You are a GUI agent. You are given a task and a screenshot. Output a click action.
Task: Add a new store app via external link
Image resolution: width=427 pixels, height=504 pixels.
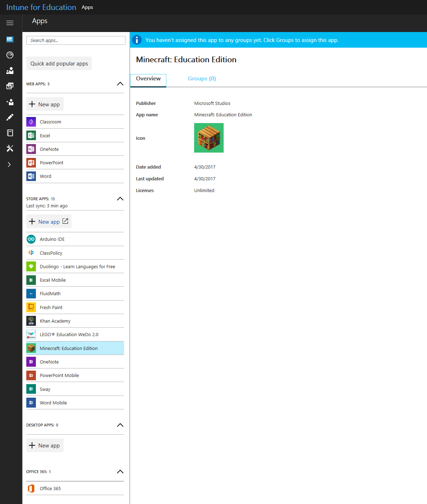click(x=49, y=221)
